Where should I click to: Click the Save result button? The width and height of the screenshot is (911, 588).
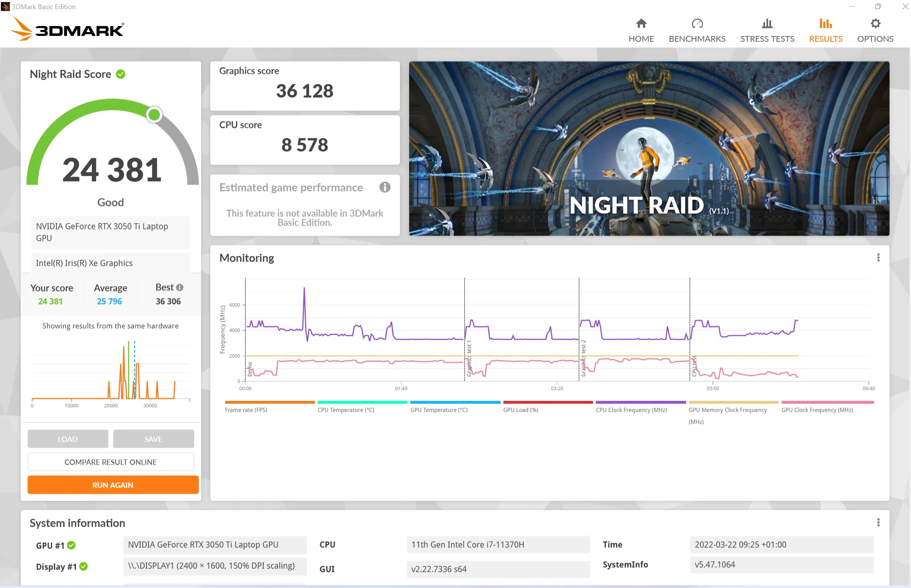coord(153,439)
